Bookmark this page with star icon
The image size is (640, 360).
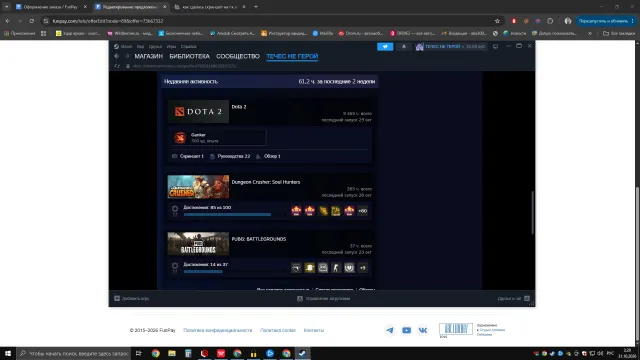[497, 21]
